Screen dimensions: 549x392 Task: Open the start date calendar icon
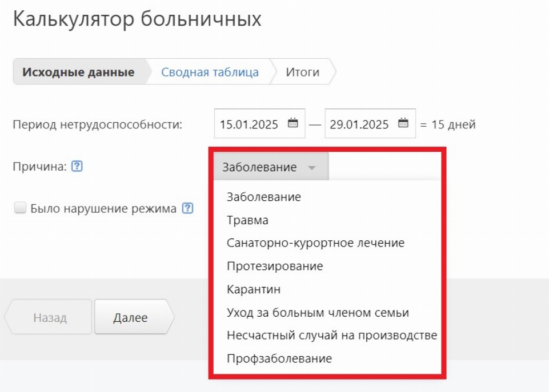[x=292, y=123]
